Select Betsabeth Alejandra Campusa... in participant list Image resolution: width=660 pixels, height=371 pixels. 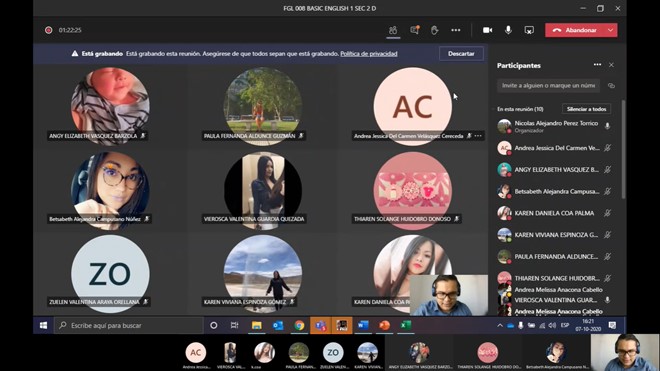554,191
